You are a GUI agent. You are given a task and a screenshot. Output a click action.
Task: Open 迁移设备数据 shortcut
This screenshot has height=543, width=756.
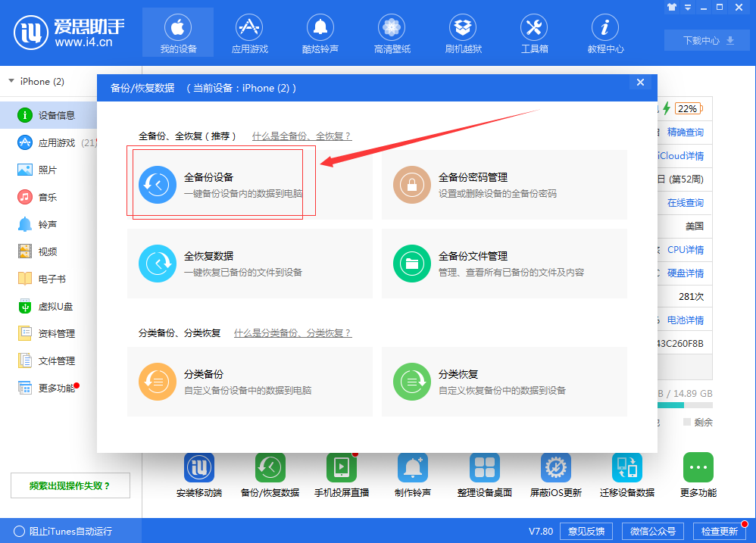click(x=626, y=475)
